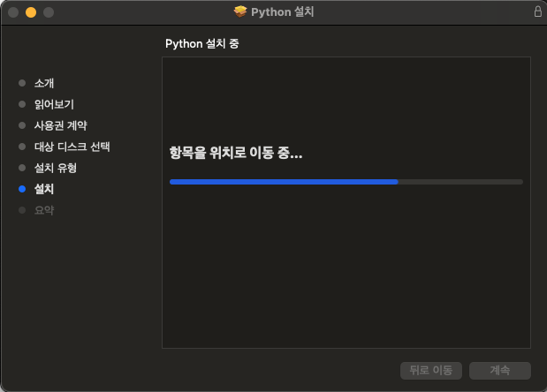Select the dimmed 요약 step
This screenshot has height=392, width=547.
(44, 210)
